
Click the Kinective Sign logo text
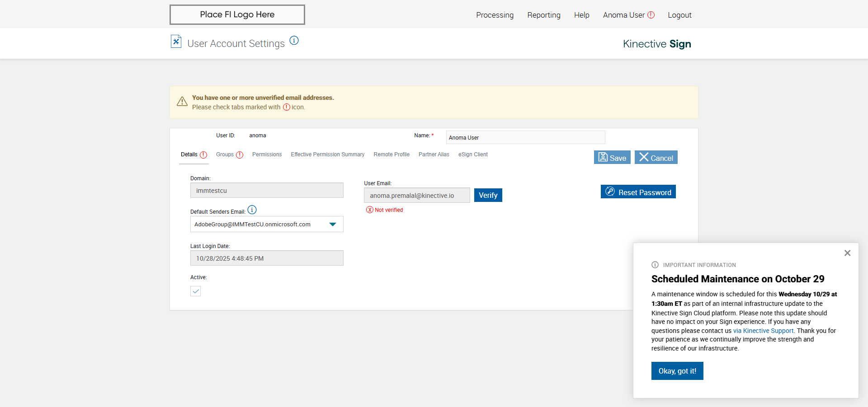click(657, 44)
